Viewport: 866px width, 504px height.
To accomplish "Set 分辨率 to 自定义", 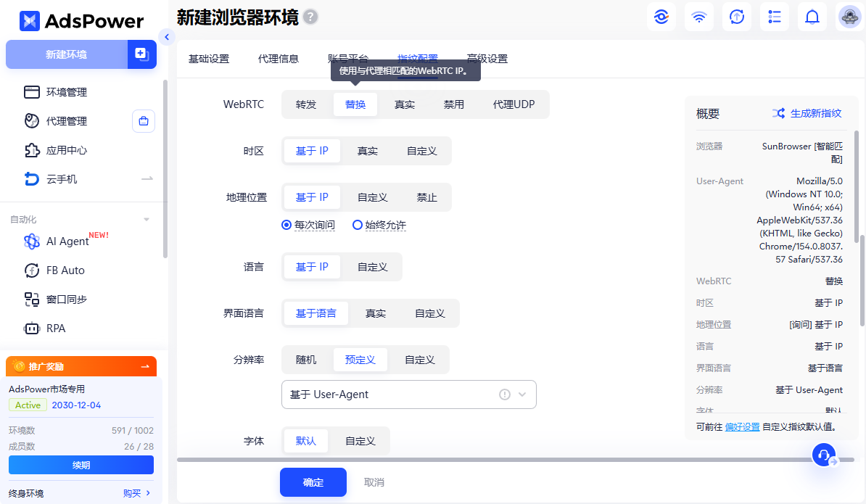I will [420, 360].
